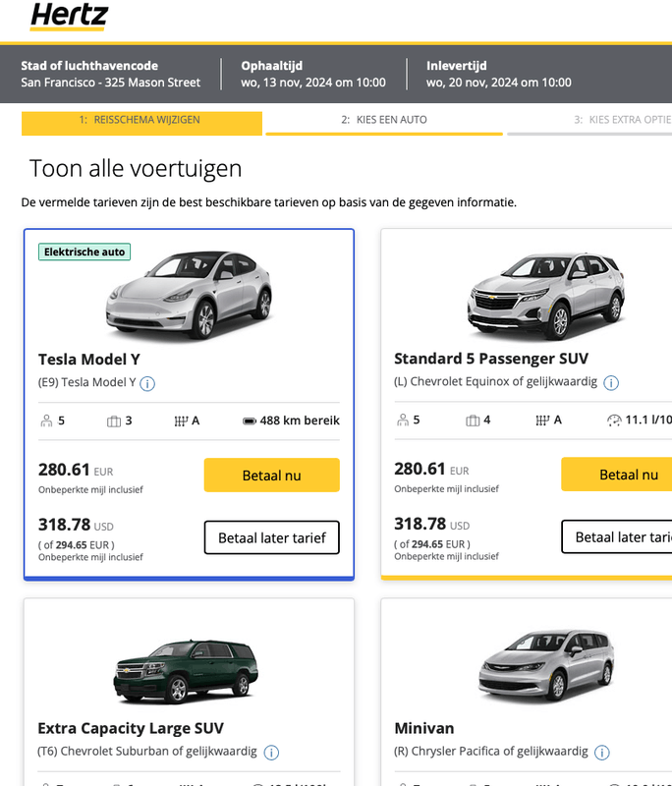Click return time wo, 20 nov, 2024

(499, 83)
